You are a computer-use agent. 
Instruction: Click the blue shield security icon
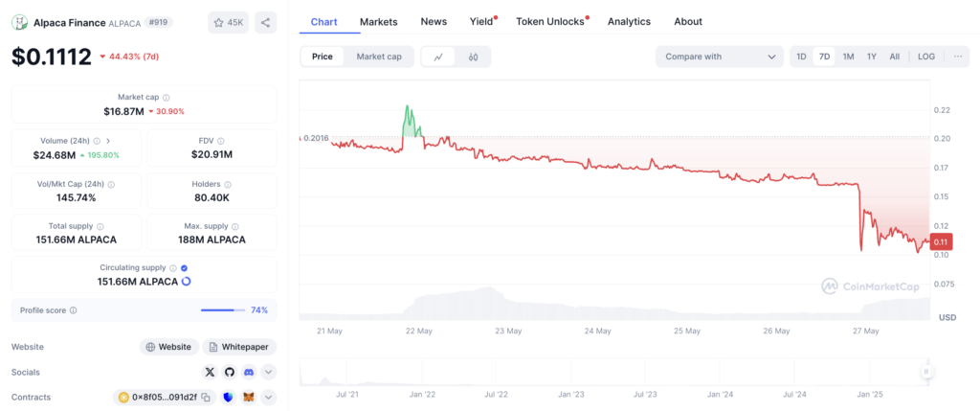[x=228, y=398]
